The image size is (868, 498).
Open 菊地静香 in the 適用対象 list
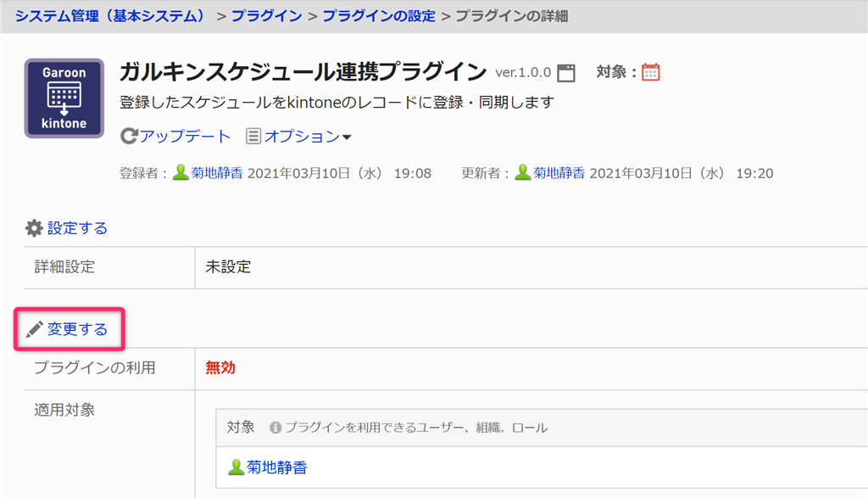coord(277,467)
